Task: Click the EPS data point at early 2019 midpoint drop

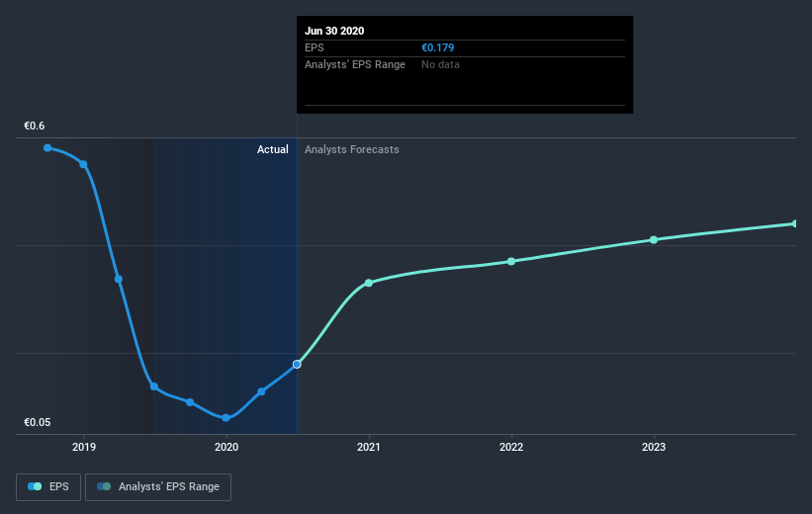Action: 119,279
